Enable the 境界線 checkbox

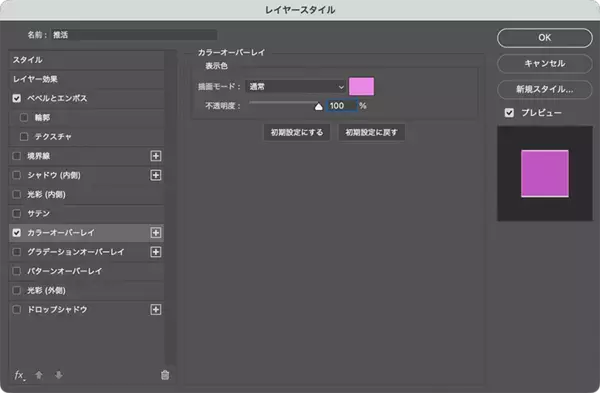(x=16, y=156)
